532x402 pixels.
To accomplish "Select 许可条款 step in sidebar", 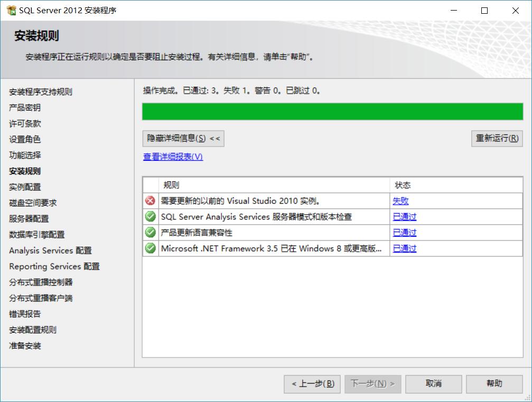I will point(25,124).
